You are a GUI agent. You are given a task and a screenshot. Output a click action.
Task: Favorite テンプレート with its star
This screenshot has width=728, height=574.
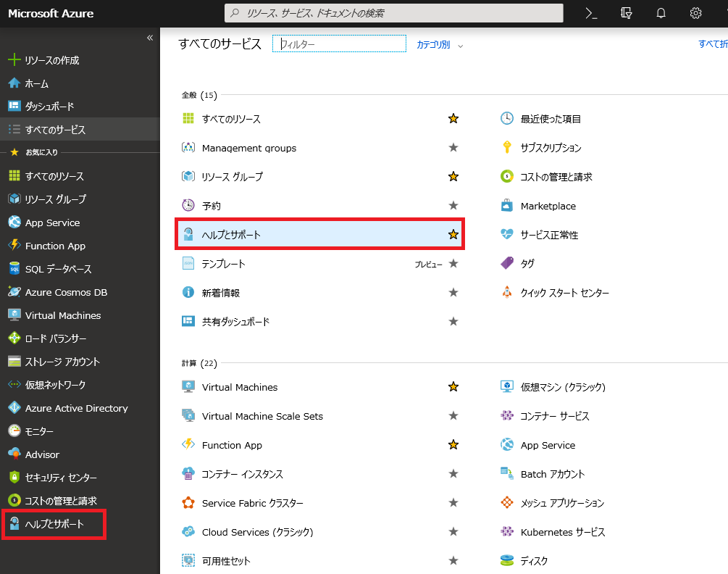tap(453, 263)
